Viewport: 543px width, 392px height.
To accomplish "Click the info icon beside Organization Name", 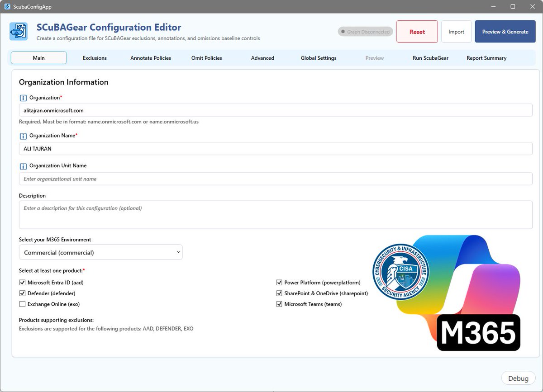I will pyautogui.click(x=23, y=136).
